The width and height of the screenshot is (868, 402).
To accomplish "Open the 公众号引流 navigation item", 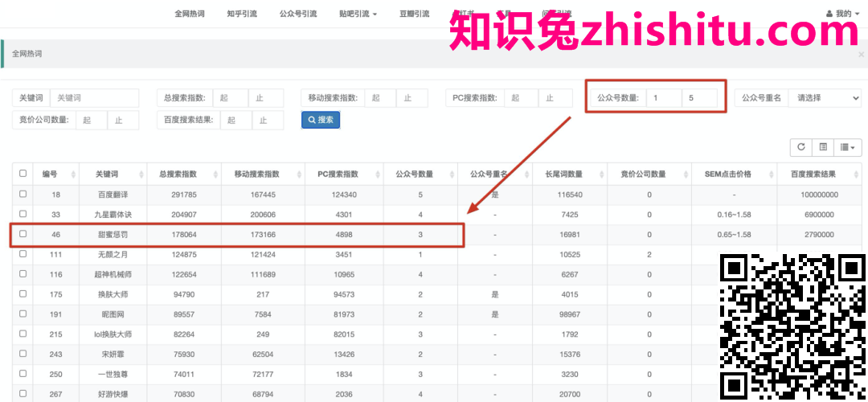I will (x=298, y=14).
